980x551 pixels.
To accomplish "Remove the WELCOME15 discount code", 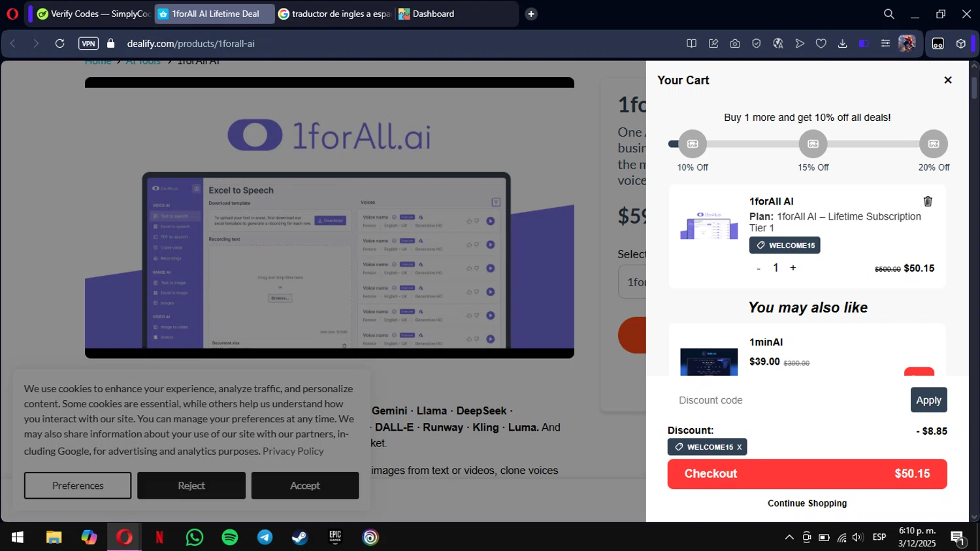I will coord(740,447).
